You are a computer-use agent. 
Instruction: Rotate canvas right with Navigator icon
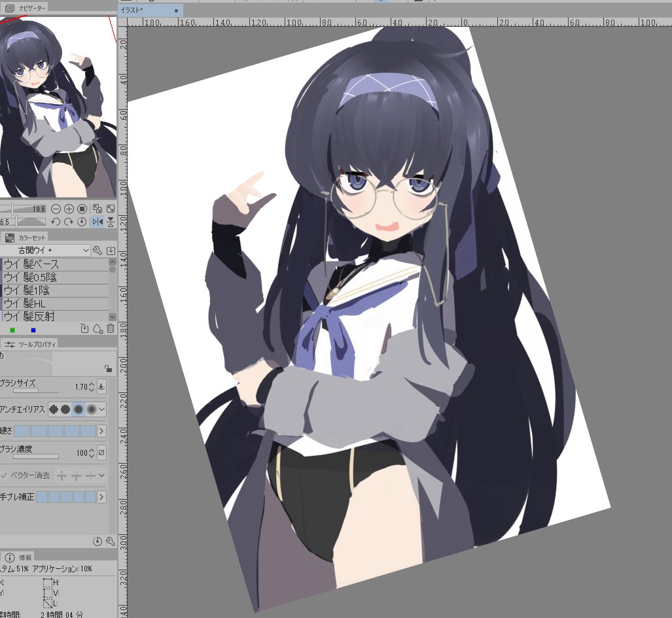click(69, 222)
